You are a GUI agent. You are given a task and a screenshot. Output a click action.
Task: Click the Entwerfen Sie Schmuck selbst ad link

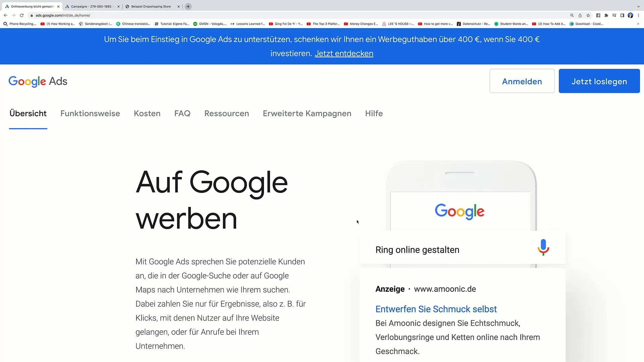436,309
